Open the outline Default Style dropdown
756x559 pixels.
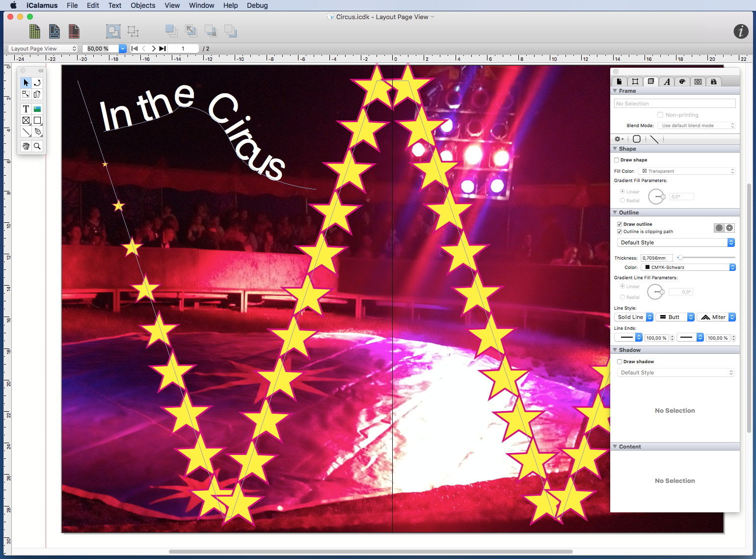tap(676, 242)
